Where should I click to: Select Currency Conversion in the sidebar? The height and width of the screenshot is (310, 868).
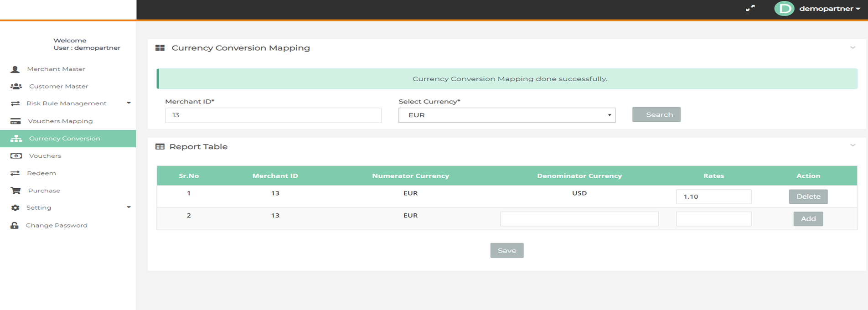[64, 139]
